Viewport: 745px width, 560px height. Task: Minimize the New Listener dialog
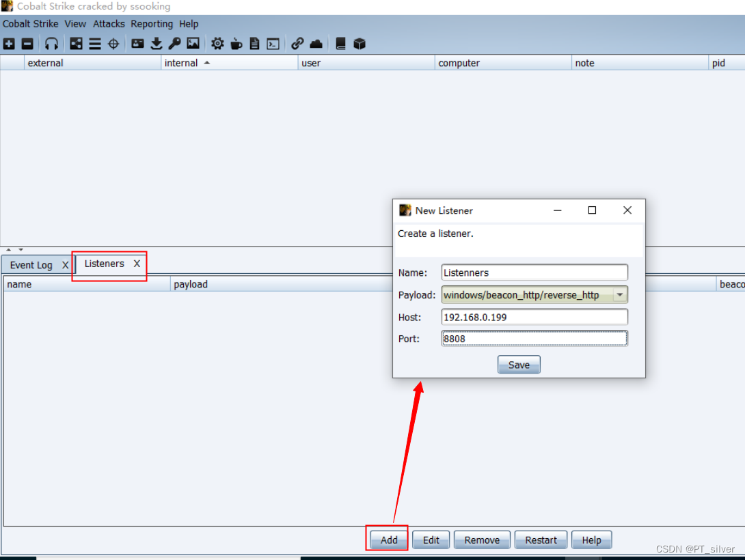pos(557,210)
